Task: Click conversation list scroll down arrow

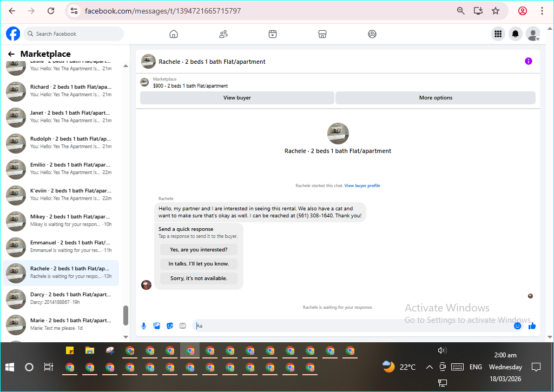Action: 126,337
